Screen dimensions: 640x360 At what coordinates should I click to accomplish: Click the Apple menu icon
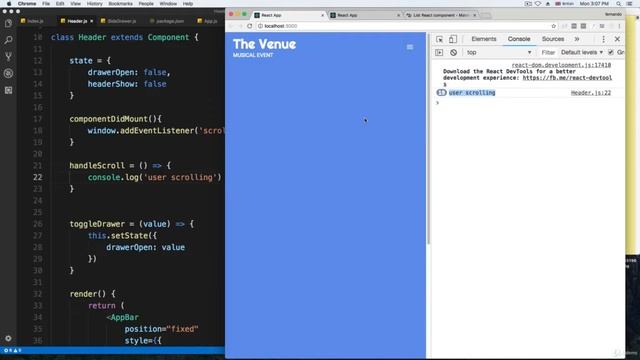9,4
